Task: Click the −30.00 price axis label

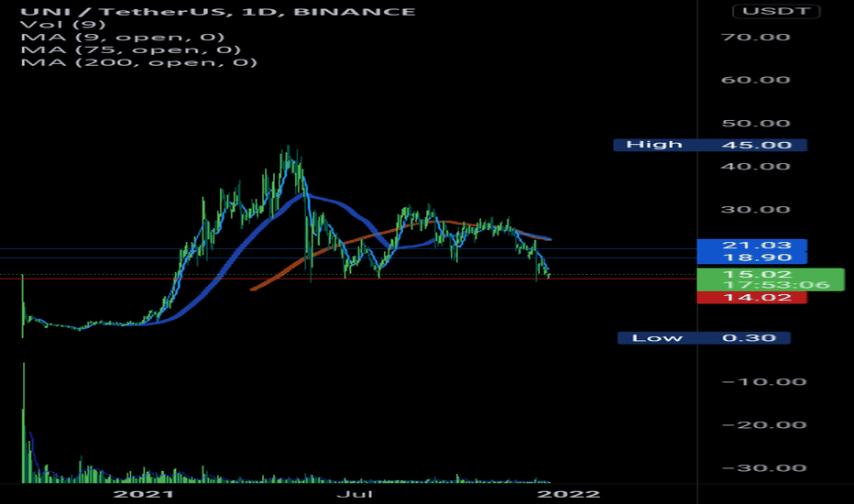Action: pyautogui.click(x=764, y=468)
